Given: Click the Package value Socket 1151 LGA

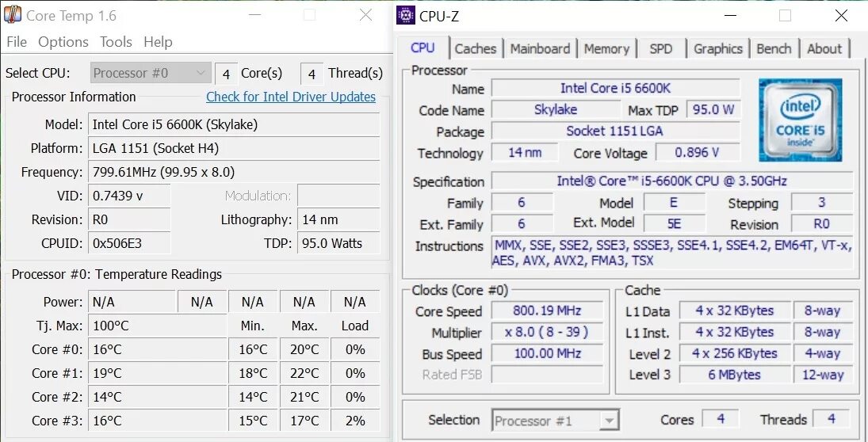Looking at the screenshot, I should click(x=616, y=131).
